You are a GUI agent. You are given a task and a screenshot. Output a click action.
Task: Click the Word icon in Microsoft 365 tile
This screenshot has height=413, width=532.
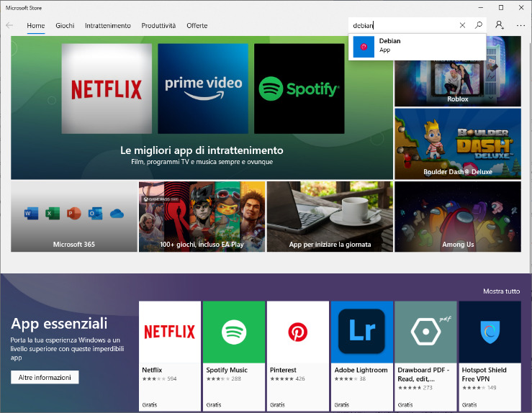(x=31, y=214)
